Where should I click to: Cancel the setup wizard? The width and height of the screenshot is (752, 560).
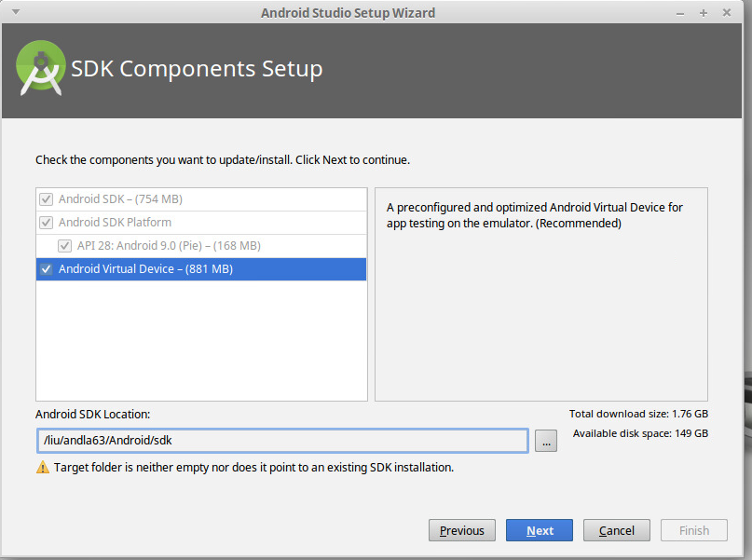tap(617, 530)
